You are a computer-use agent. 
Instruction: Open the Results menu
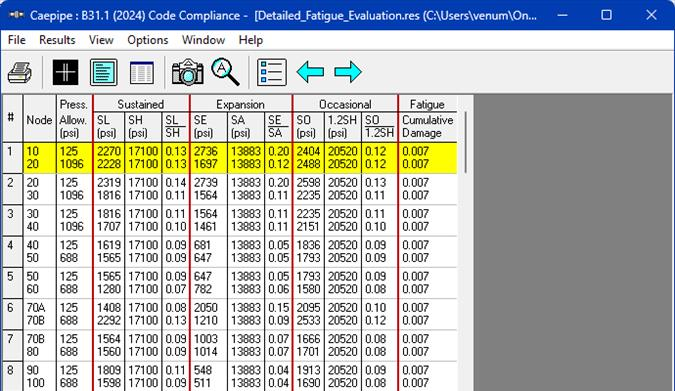[57, 40]
